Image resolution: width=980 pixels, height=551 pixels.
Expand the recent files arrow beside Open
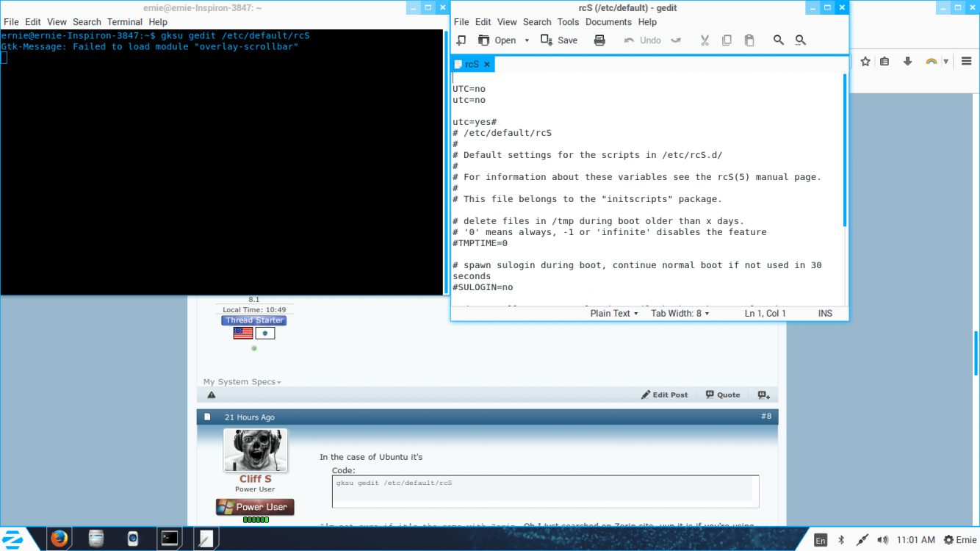coord(527,40)
